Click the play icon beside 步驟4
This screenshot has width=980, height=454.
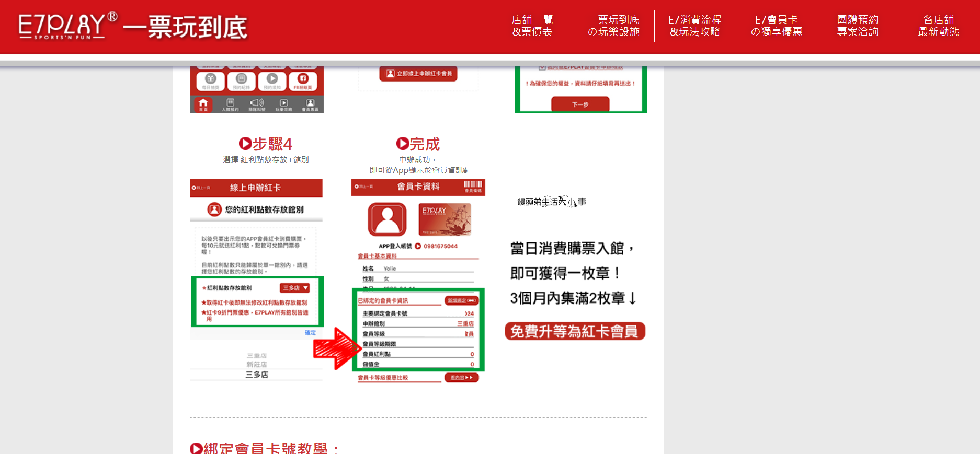[x=245, y=143]
